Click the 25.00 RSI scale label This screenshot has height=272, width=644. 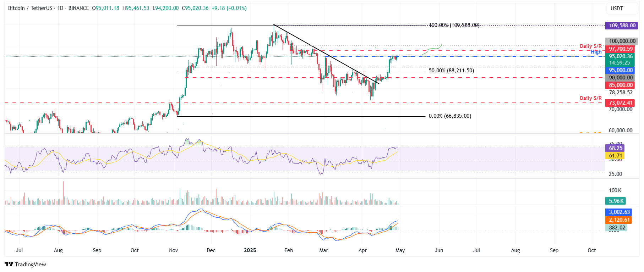pyautogui.click(x=616, y=174)
